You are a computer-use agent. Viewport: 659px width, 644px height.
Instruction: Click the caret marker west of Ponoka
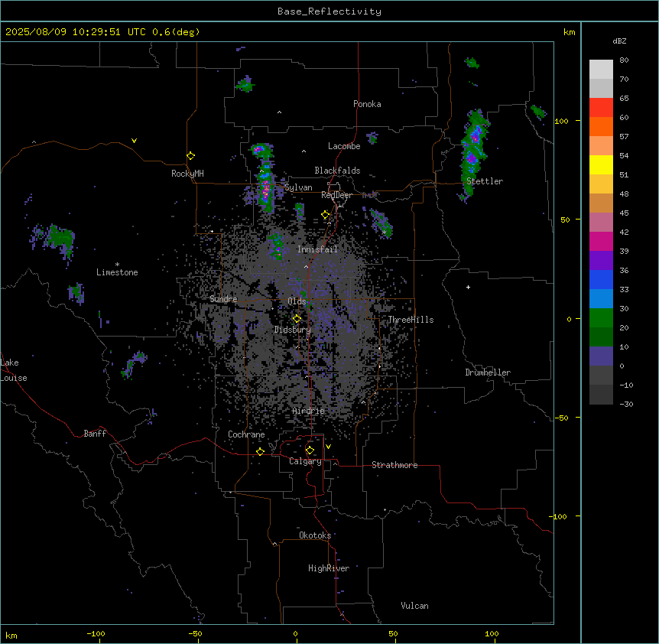(x=279, y=112)
